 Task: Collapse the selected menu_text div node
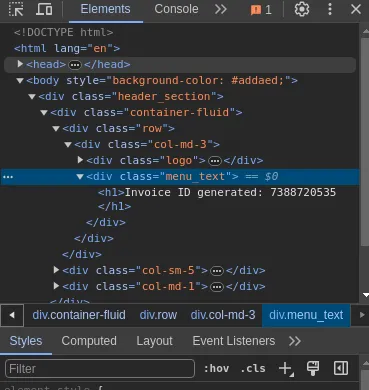pos(80,176)
